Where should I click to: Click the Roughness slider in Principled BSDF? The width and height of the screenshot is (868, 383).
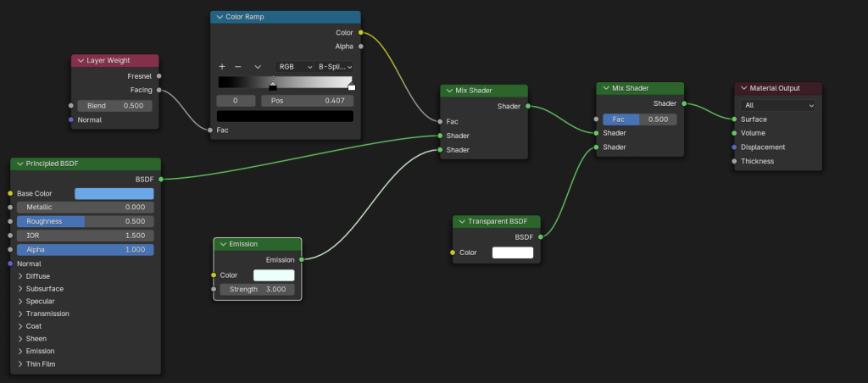(85, 221)
